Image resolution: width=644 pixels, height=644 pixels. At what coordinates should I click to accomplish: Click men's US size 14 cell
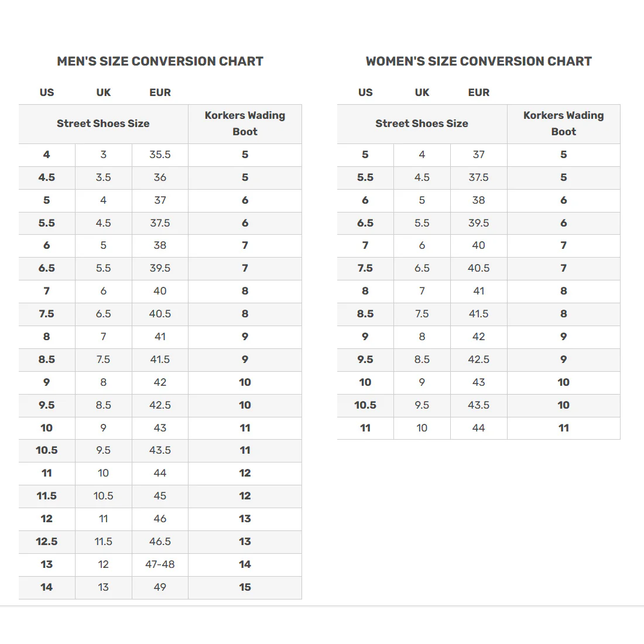pos(47,587)
